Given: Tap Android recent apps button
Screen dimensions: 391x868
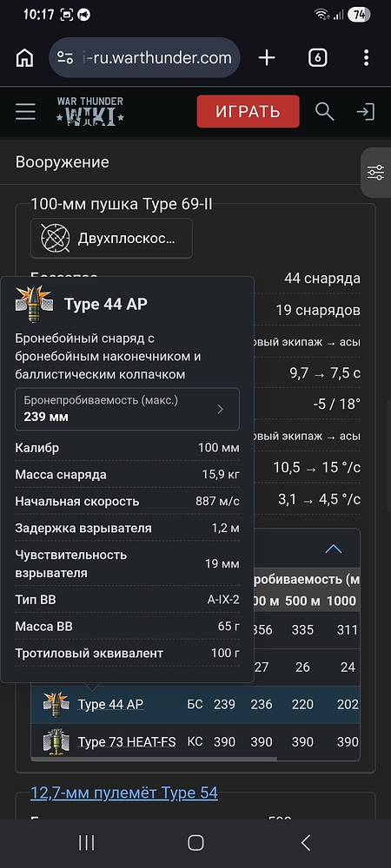Looking at the screenshot, I should [86, 843].
